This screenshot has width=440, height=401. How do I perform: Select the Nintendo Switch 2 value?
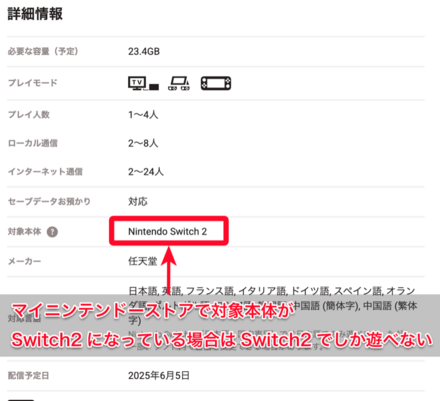(168, 231)
